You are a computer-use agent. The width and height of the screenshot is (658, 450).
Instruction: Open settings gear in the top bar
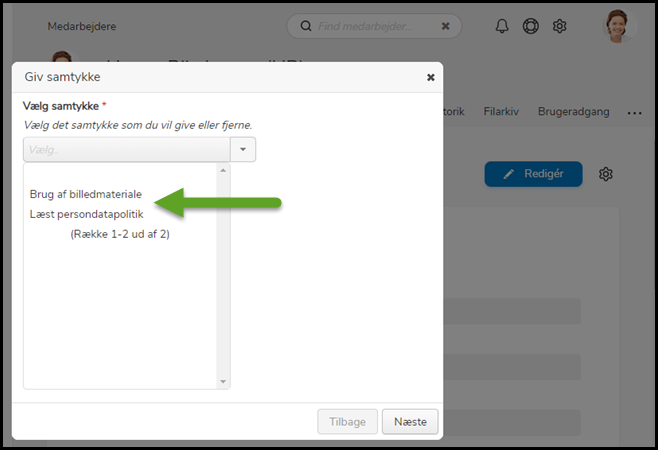click(x=560, y=26)
